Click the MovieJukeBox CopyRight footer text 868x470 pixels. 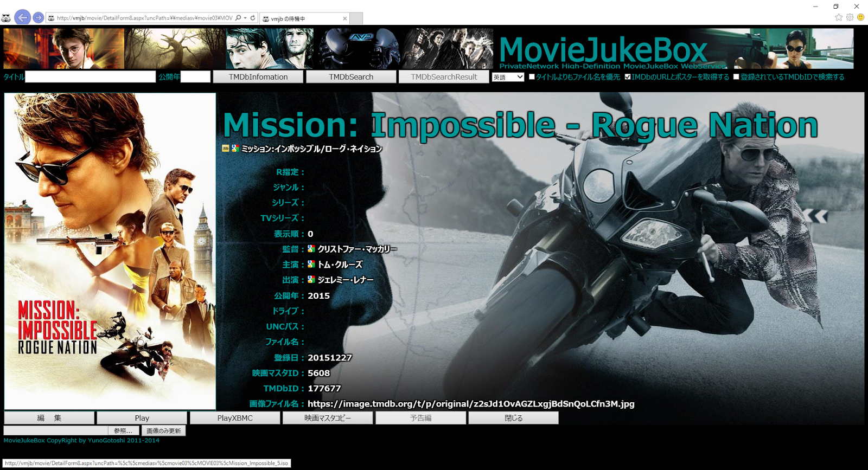(81, 440)
